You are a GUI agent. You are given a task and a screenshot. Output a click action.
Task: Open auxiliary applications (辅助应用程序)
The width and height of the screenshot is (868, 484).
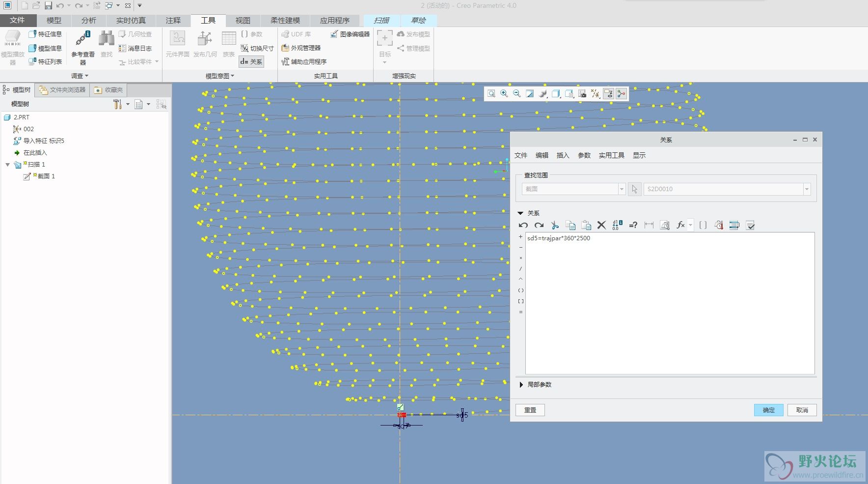(x=304, y=61)
